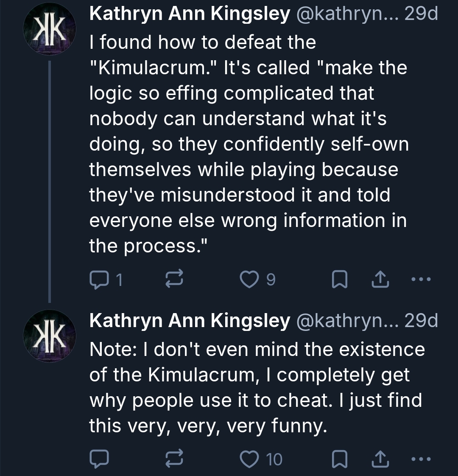Repost the first post about defeating Kimulacrum

pos(174,278)
